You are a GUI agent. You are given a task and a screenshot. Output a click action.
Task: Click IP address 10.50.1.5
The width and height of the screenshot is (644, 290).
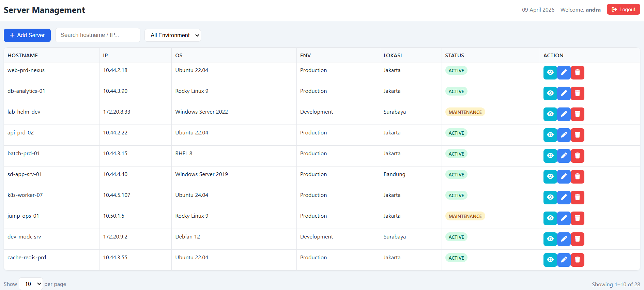[114, 216]
